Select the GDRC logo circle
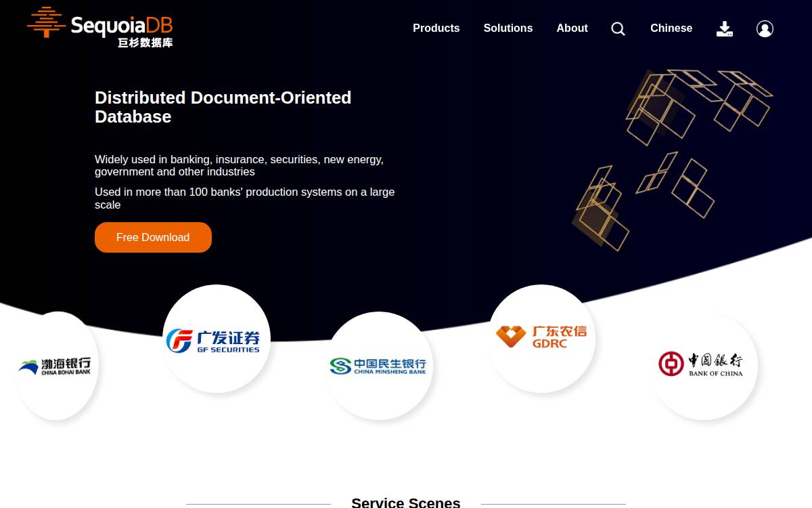Screen dimensions: 812x508 pyautogui.click(x=541, y=338)
